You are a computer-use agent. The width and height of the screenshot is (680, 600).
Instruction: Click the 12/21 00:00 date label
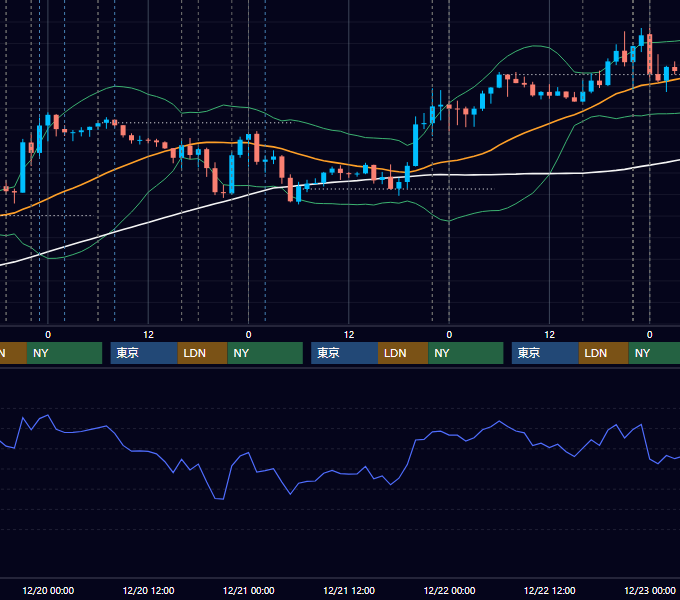click(248, 590)
